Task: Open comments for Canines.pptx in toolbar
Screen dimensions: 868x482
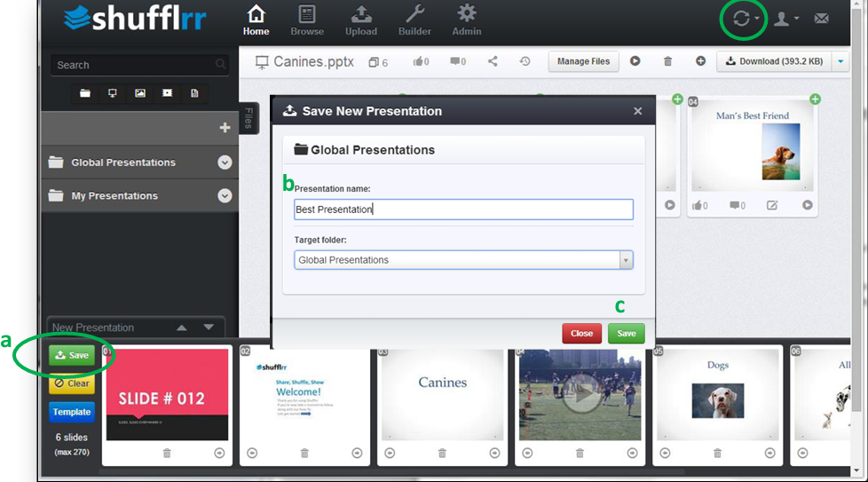Action: tap(458, 61)
